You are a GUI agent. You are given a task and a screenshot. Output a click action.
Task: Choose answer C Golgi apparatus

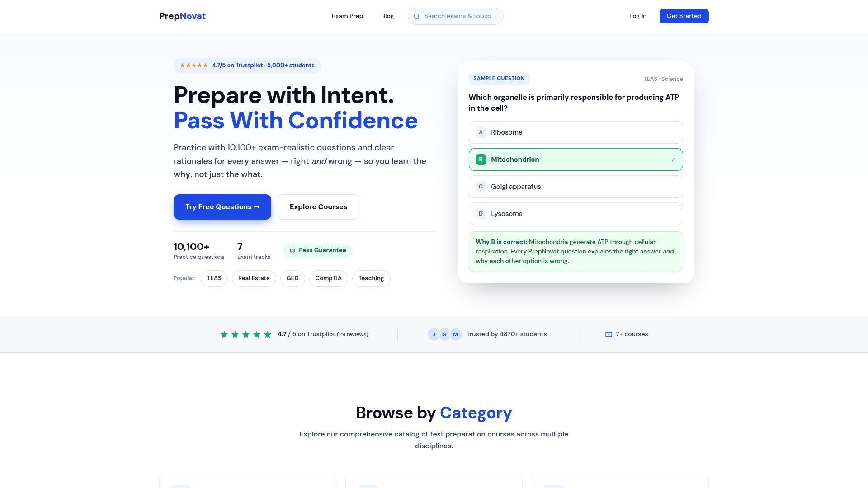576,187
